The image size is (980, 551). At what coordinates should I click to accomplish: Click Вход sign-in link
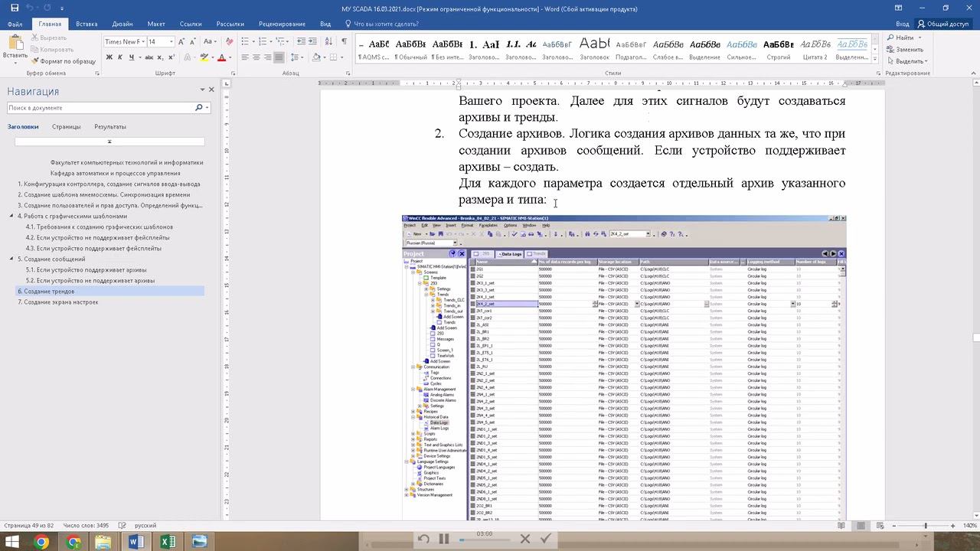tap(903, 24)
